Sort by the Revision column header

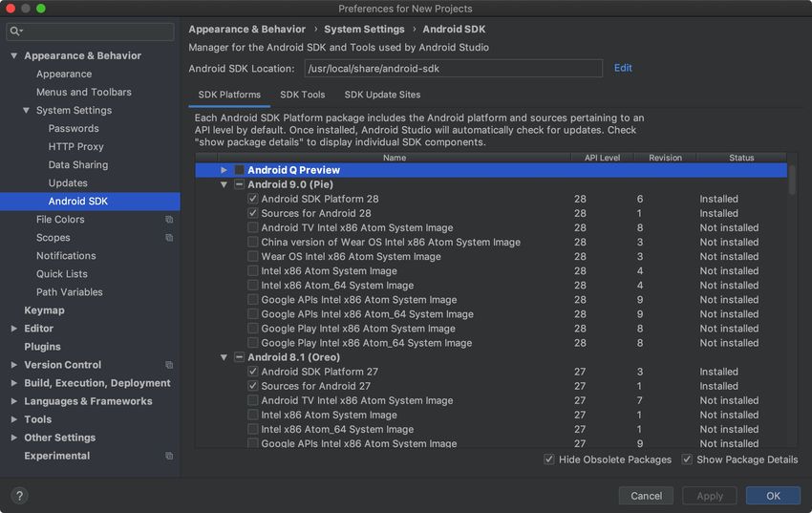point(666,158)
